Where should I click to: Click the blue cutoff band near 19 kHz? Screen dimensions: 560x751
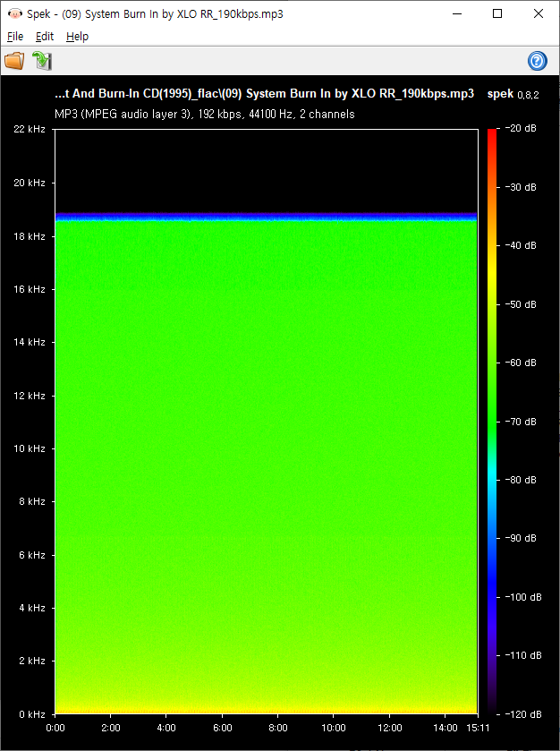click(x=266, y=217)
